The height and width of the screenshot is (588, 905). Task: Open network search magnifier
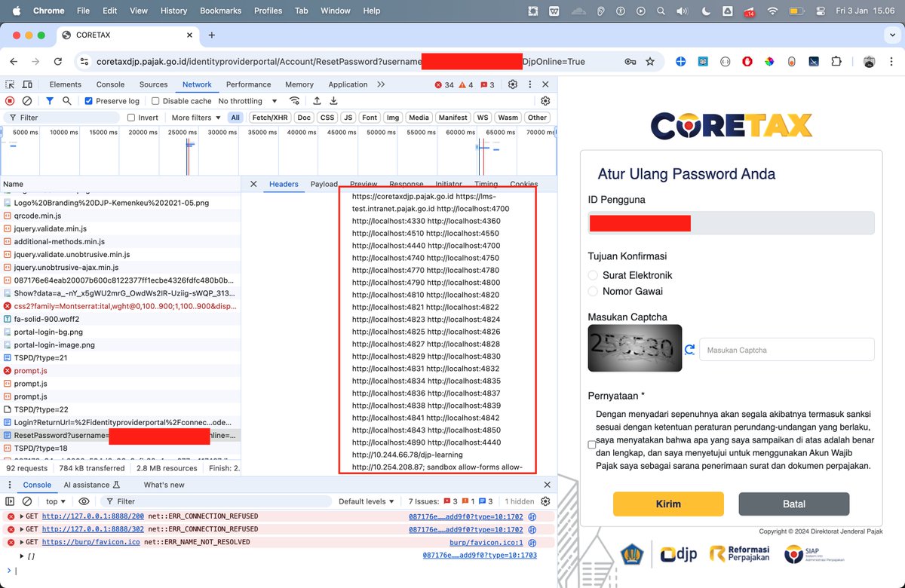click(67, 101)
